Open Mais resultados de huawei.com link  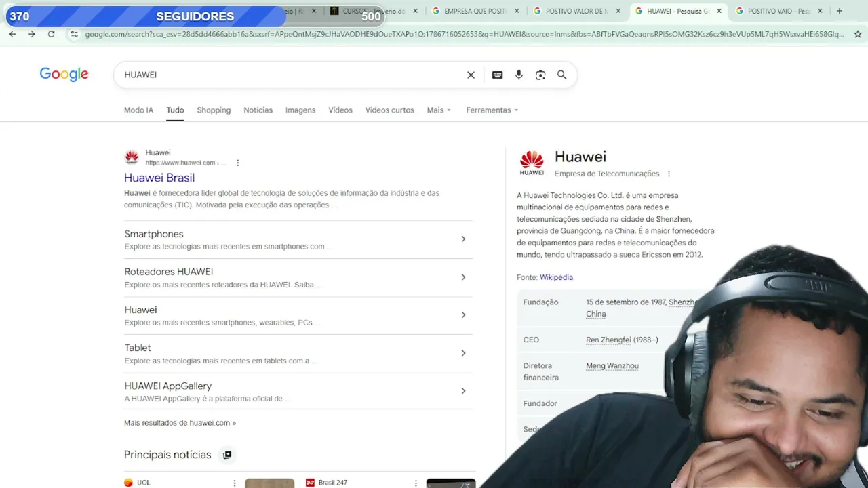click(180, 423)
